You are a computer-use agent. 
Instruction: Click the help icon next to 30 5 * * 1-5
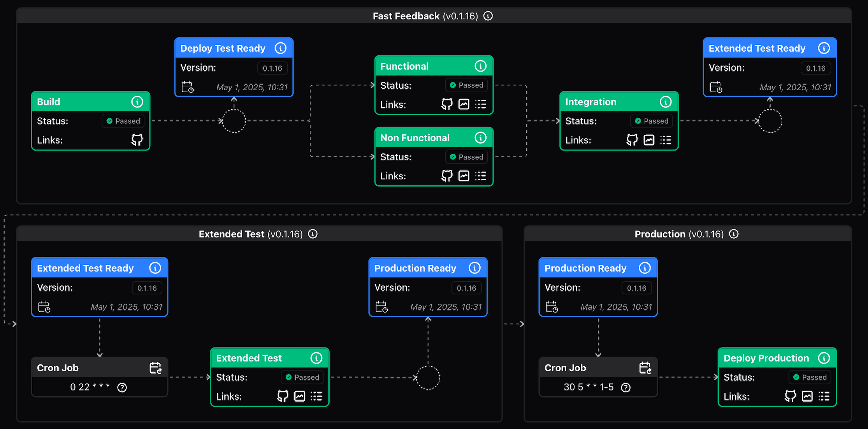[626, 387]
